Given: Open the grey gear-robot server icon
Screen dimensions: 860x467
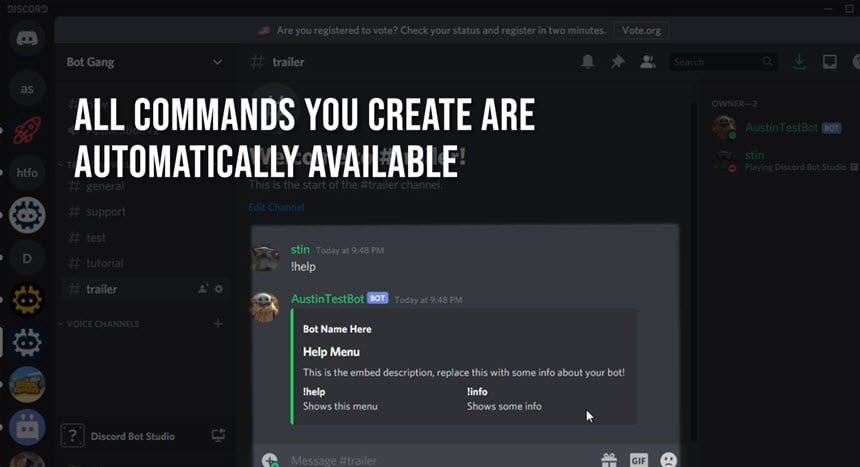Looking at the screenshot, I should [x=27, y=342].
